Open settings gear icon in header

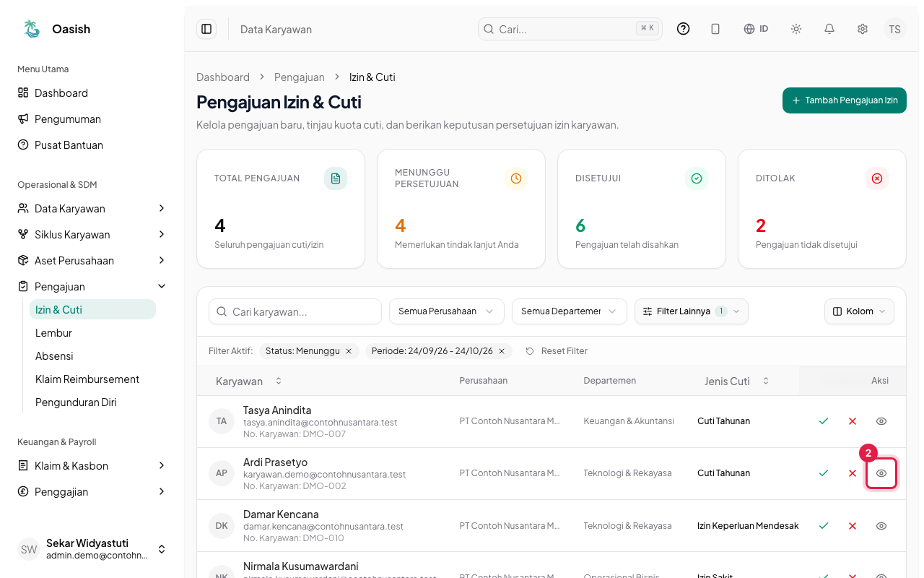[863, 29]
